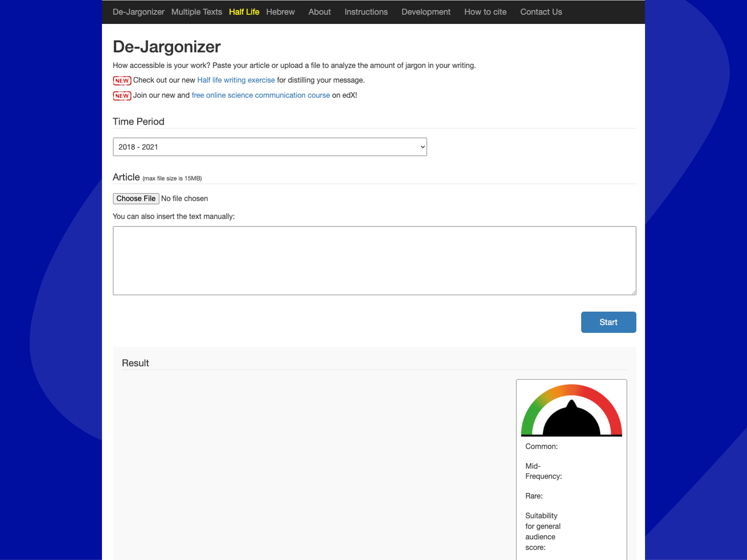Switch to the Multiple Texts page
Viewport: 747px width, 560px height.
click(x=196, y=12)
